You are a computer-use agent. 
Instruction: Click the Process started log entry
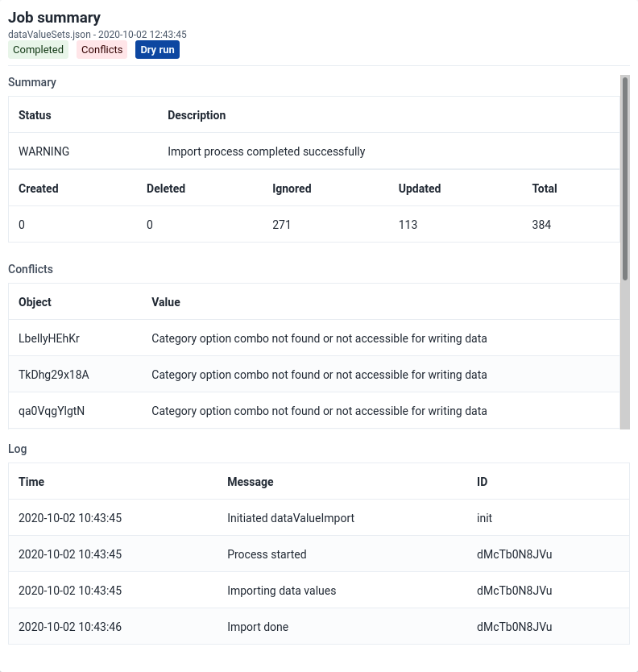[267, 554]
